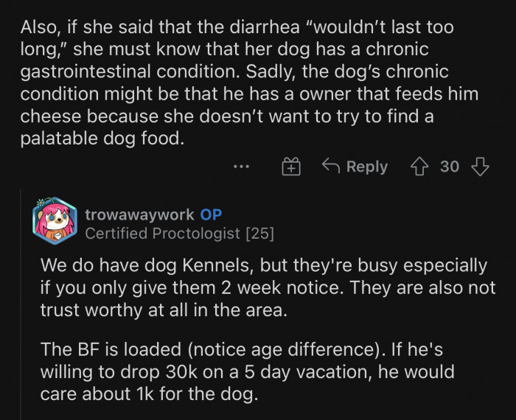Click the Reply text button
This screenshot has height=420, width=516.
tap(366, 167)
